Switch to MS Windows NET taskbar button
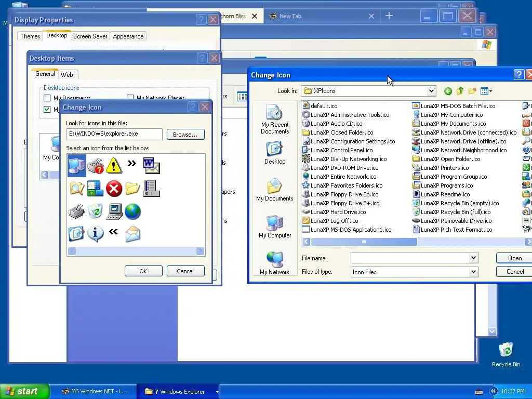532x399 pixels. (95, 391)
